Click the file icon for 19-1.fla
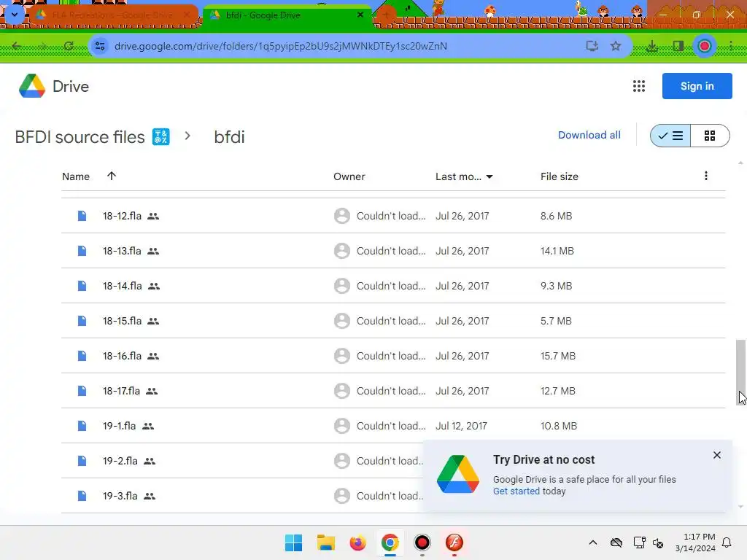747x560 pixels. coord(82,426)
